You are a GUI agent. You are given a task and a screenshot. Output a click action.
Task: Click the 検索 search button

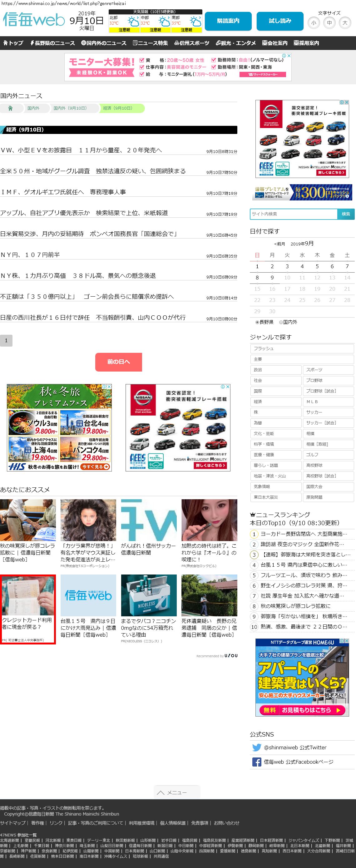(346, 214)
